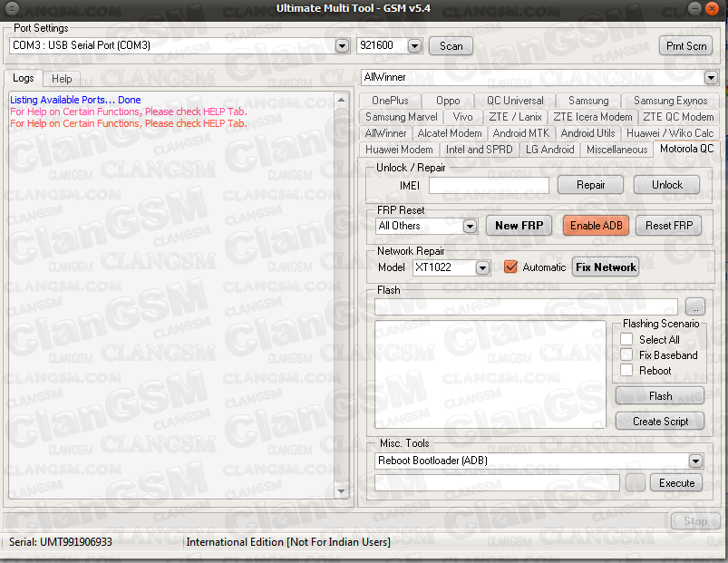
Task: Open the Samsung Marvel tab
Action: click(x=401, y=117)
